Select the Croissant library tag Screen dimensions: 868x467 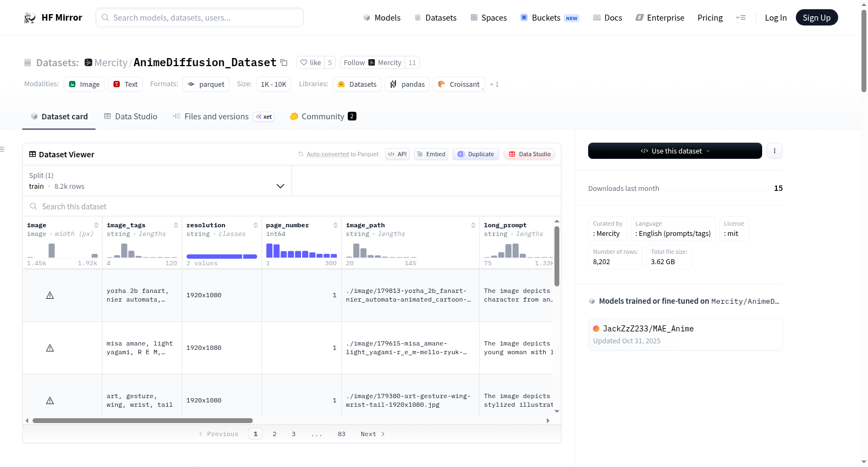coord(459,84)
